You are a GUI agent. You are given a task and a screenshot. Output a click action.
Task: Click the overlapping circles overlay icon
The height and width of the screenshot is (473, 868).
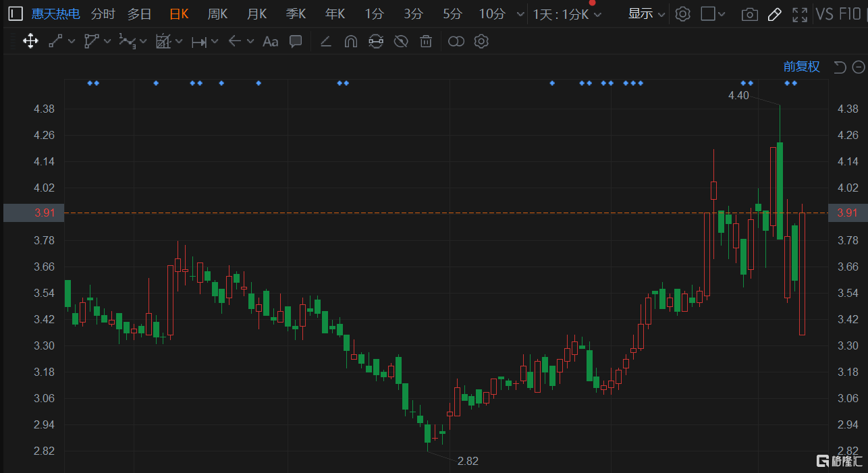[456, 42]
